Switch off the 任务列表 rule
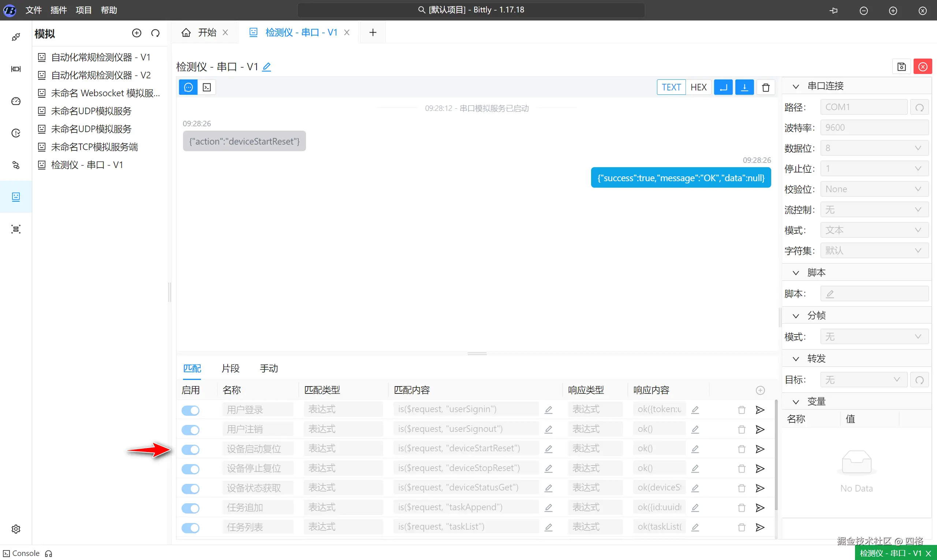 point(190,527)
